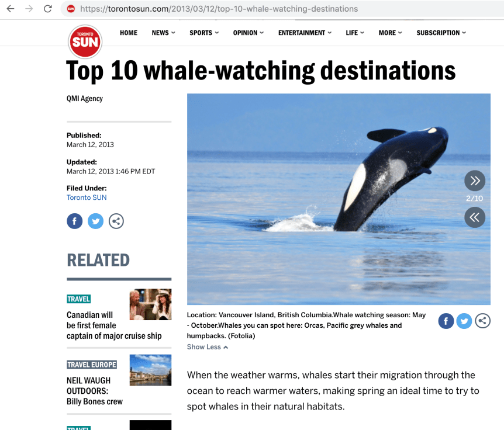Expand the News dropdown menu
Screen dimensions: 504x430
pyautogui.click(x=163, y=33)
